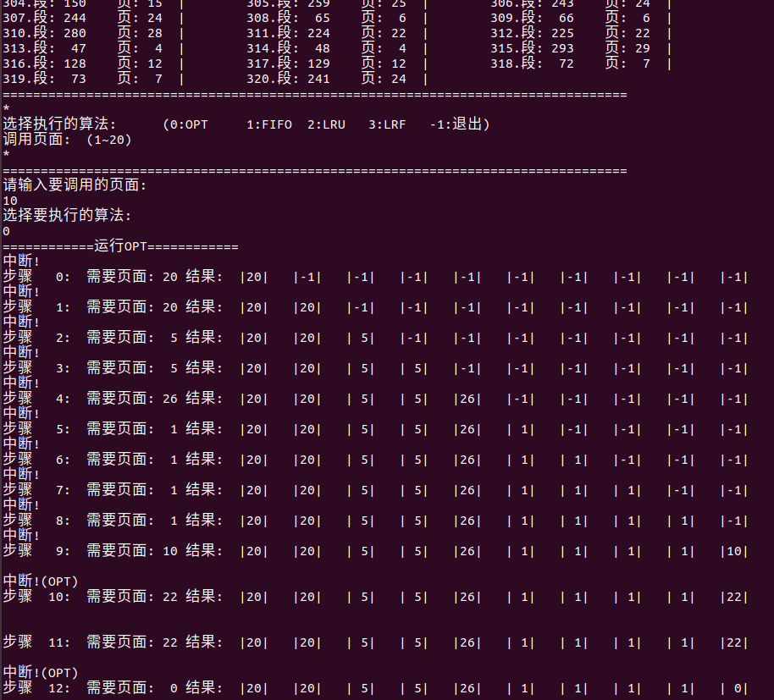Click '314.段: 48' entry

pyautogui.click(x=288, y=48)
